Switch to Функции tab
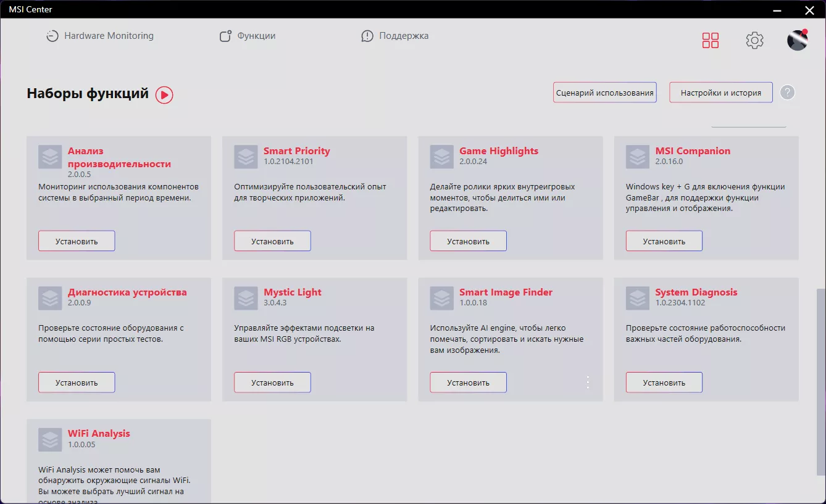 (248, 36)
